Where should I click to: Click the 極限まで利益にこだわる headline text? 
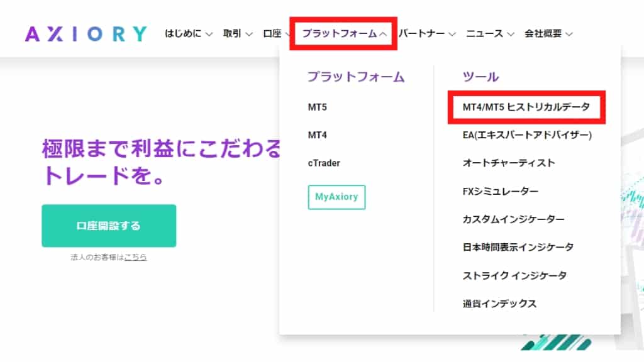[x=161, y=148]
